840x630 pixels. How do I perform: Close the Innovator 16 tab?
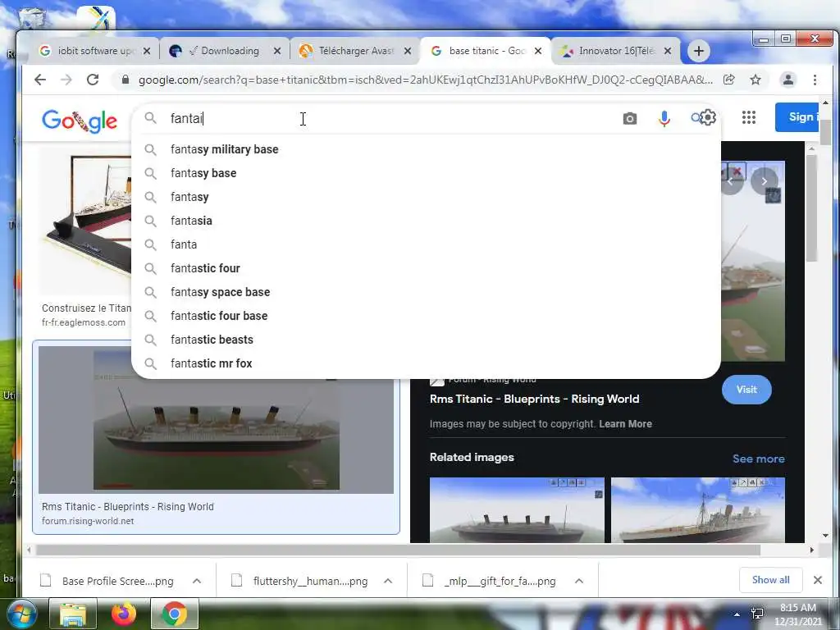[668, 51]
